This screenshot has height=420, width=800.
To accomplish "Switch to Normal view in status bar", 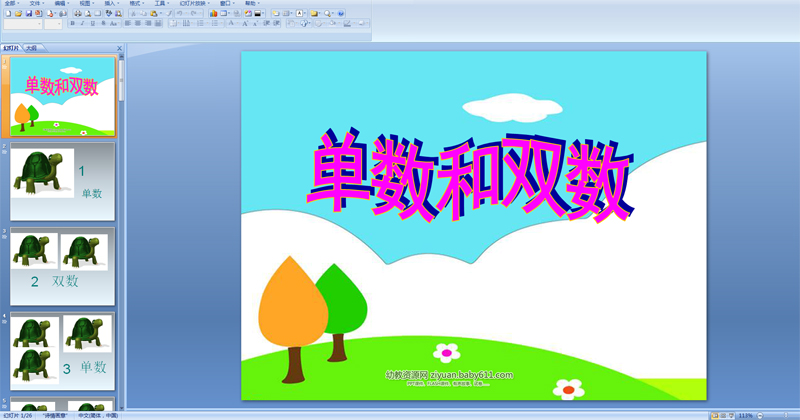I will [x=714, y=416].
